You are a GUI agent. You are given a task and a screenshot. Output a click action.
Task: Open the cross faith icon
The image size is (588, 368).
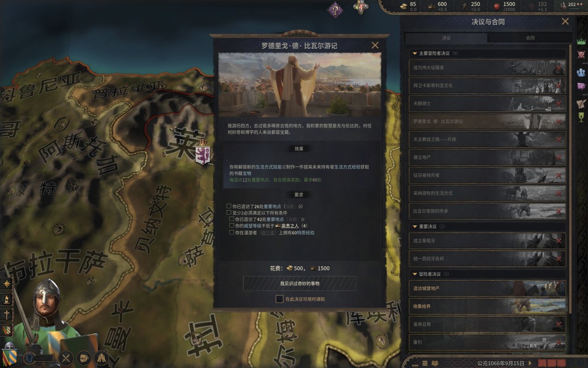[6, 315]
